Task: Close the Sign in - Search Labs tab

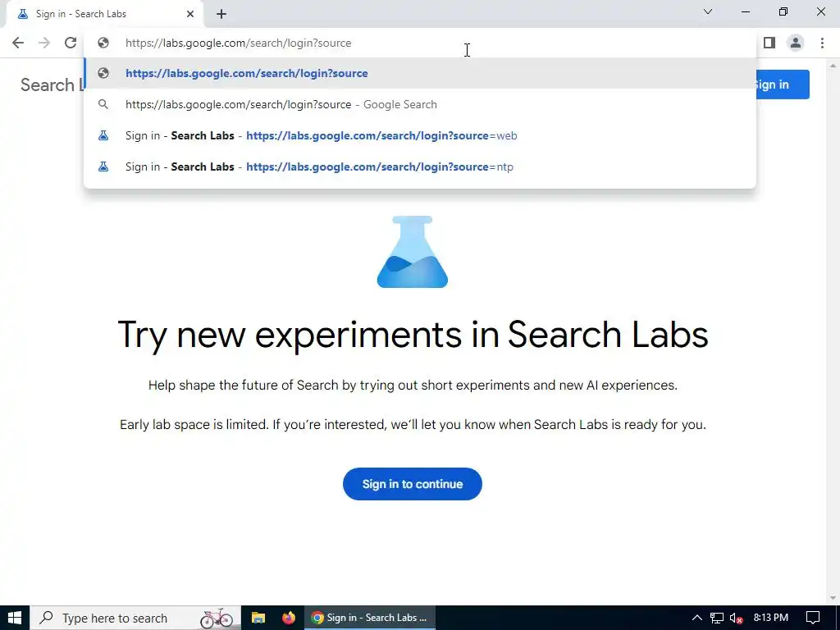Action: [190, 14]
